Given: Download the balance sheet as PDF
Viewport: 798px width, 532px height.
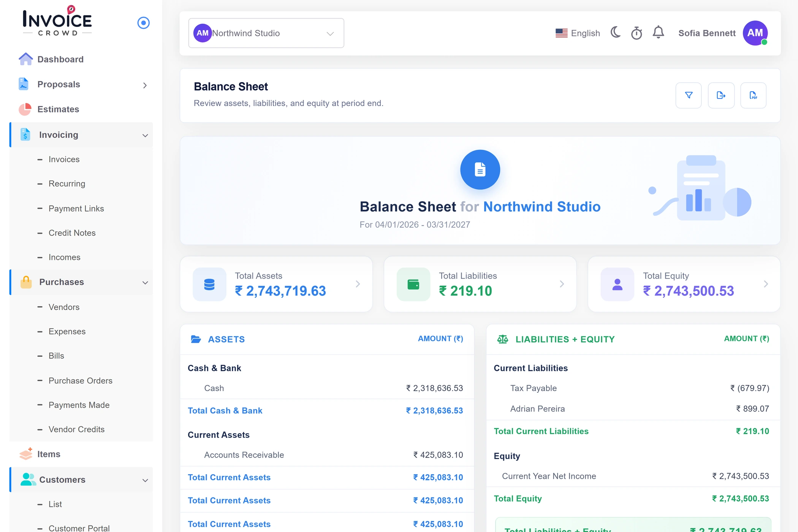Looking at the screenshot, I should [753, 95].
